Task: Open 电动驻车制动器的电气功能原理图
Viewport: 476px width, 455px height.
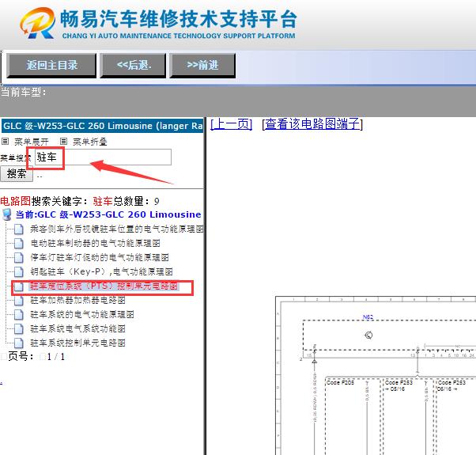Action: [x=95, y=243]
